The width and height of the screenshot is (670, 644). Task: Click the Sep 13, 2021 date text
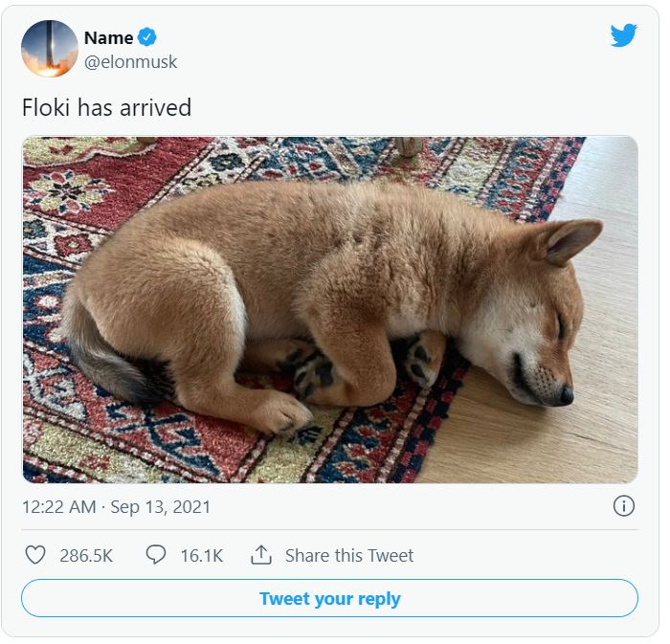[x=160, y=507]
